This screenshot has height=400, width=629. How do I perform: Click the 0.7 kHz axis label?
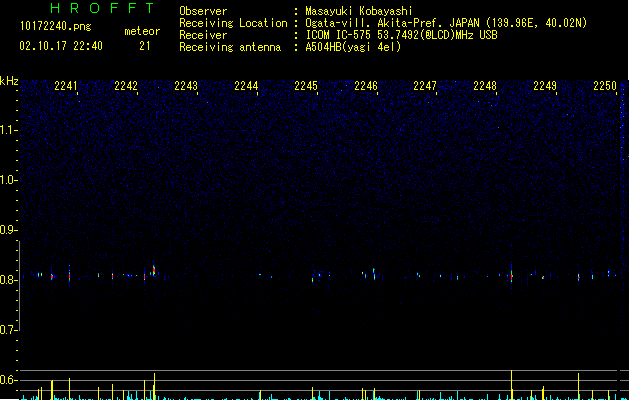[x=8, y=330]
